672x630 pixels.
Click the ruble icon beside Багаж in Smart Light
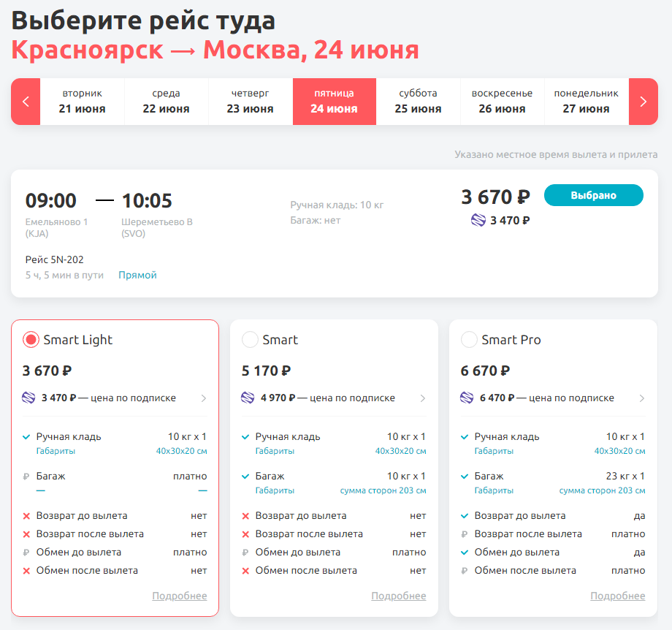point(27,477)
